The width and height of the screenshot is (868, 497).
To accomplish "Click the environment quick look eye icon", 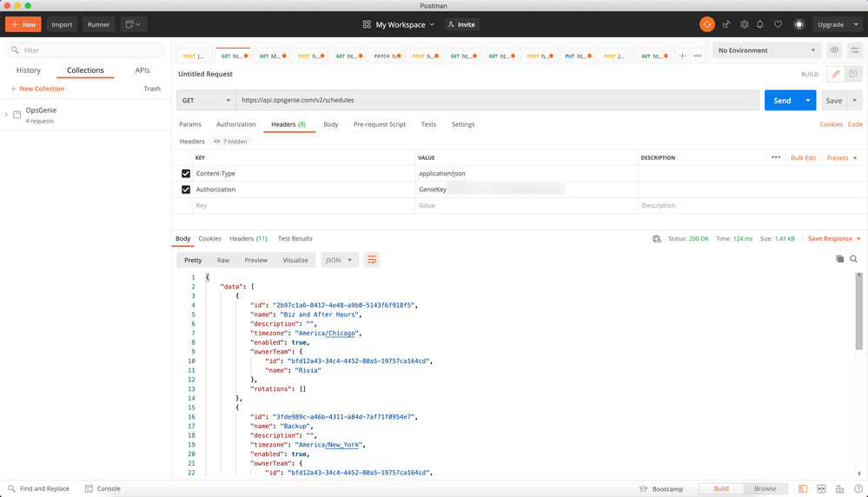I will point(834,50).
